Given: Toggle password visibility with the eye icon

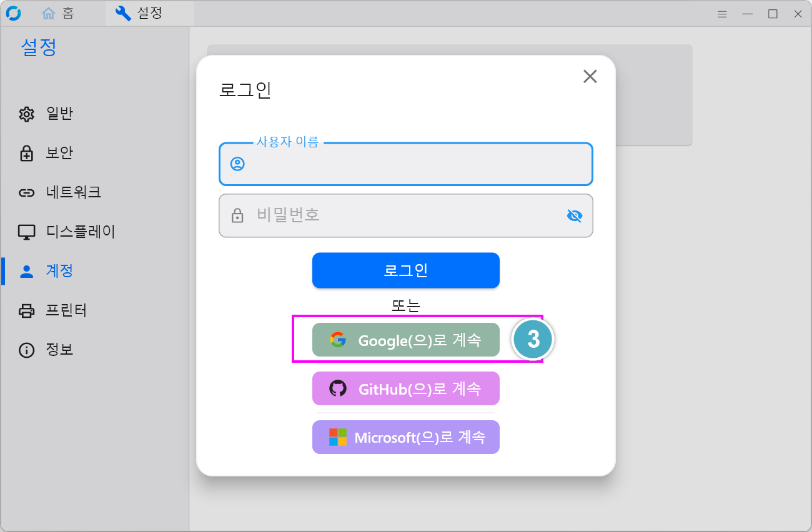Looking at the screenshot, I should 574,216.
